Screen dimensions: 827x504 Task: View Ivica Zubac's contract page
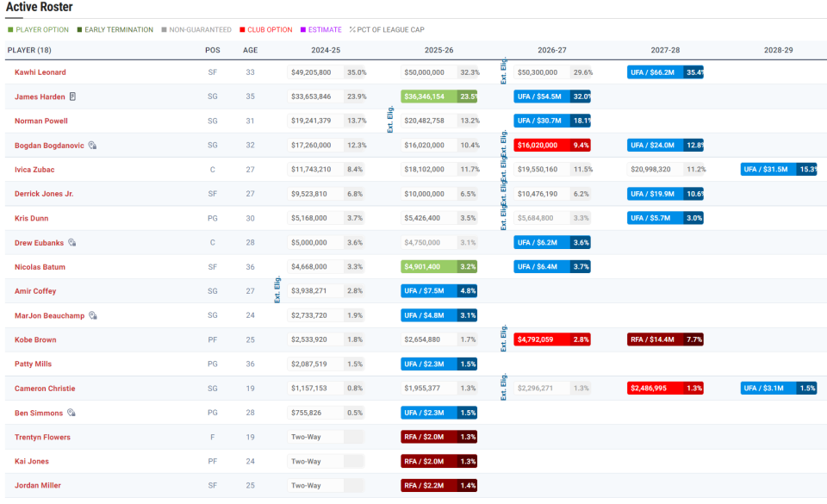(x=34, y=169)
